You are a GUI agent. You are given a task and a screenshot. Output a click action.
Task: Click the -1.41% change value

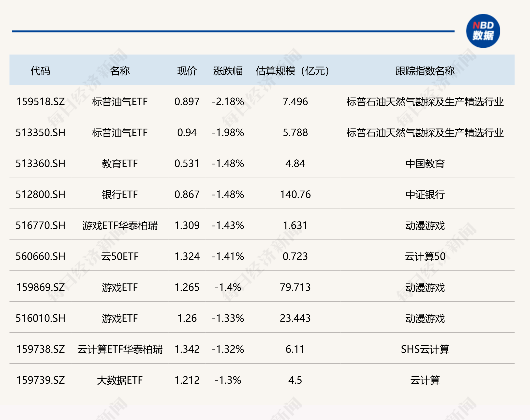(228, 256)
